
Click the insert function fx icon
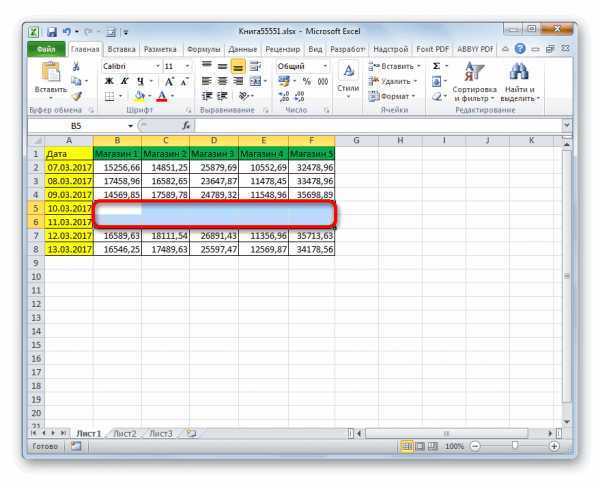coord(186,126)
